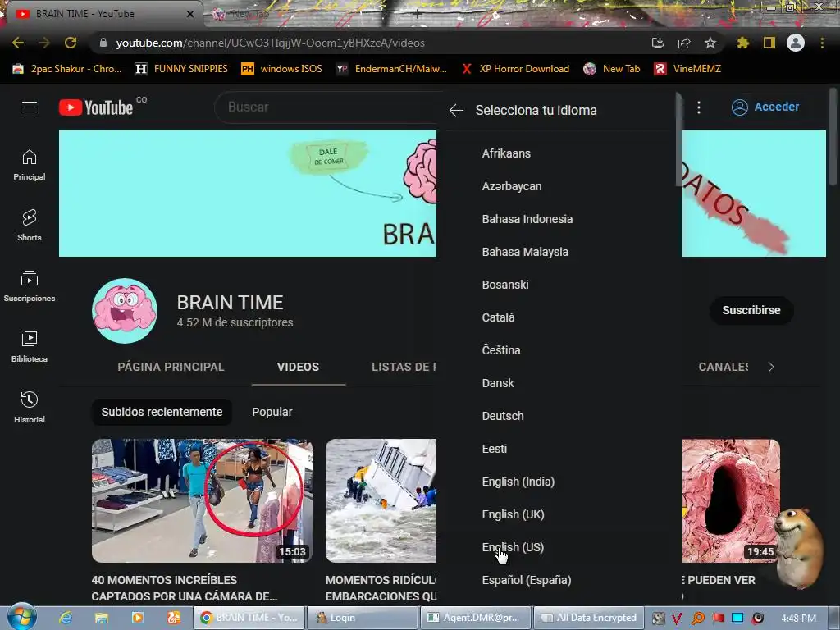Switch to CANALES channel tab
The height and width of the screenshot is (630, 840).
(723, 367)
